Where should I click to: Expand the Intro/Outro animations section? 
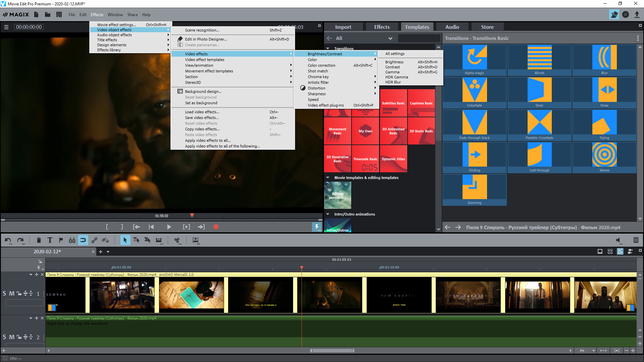[329, 215]
